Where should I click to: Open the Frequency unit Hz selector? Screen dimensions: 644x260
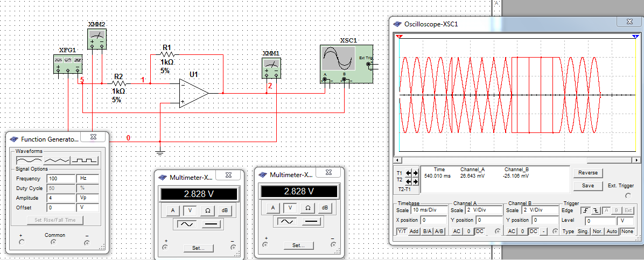point(87,179)
